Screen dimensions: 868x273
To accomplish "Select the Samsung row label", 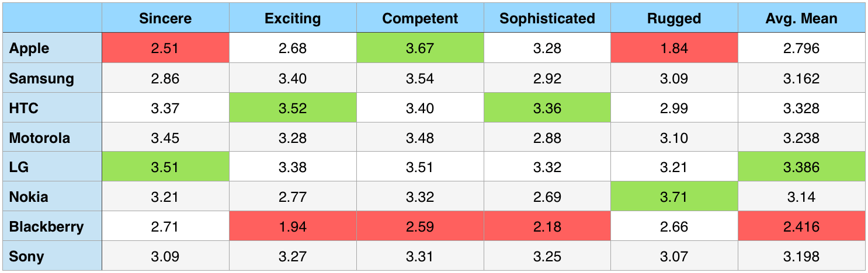I will click(41, 78).
